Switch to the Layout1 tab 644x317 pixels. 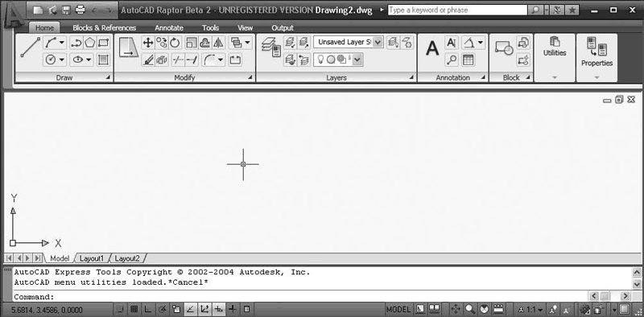92,258
